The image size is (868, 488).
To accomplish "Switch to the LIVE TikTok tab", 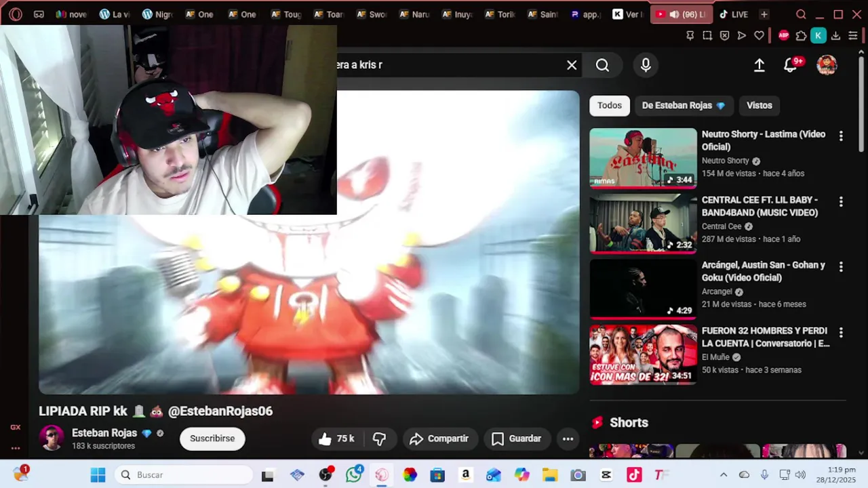I will tap(733, 14).
